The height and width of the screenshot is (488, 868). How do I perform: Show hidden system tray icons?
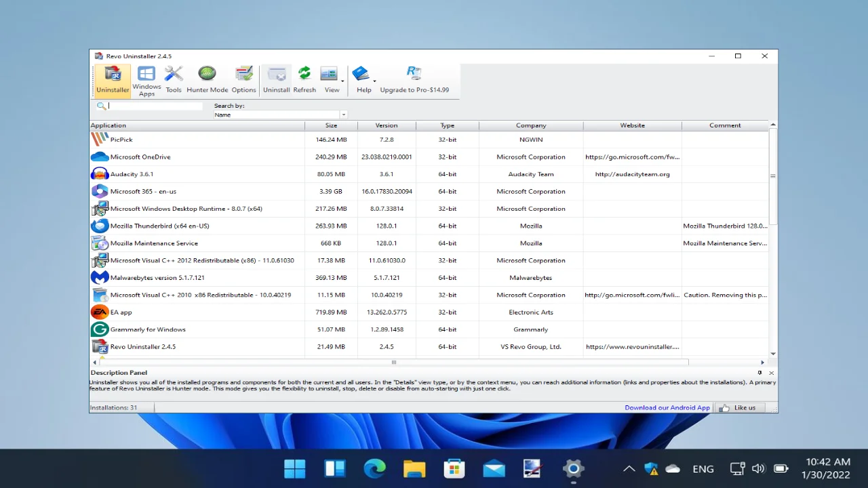coord(629,468)
